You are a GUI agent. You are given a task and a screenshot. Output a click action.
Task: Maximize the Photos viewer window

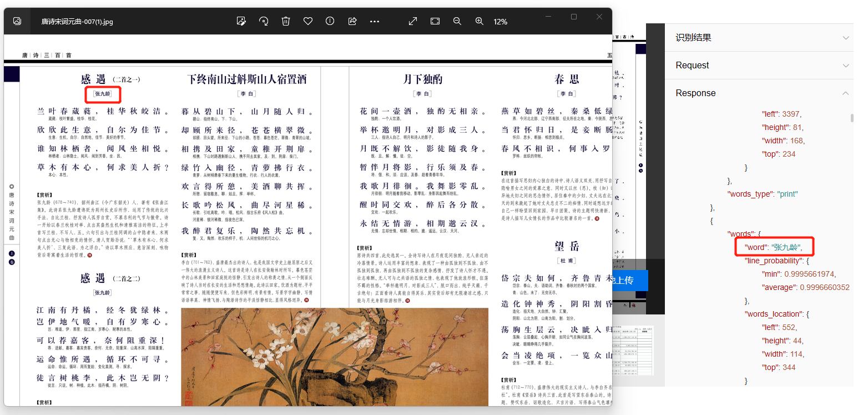coord(574,17)
